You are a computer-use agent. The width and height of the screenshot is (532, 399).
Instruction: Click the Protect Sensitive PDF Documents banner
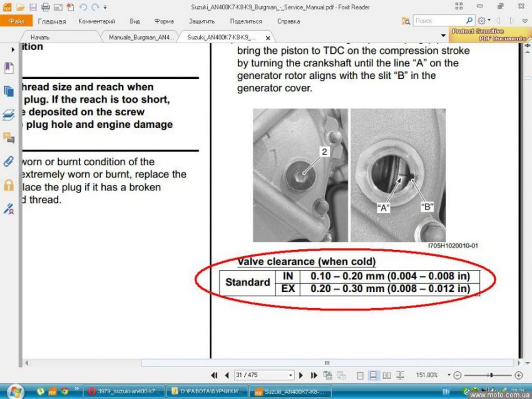click(x=490, y=34)
